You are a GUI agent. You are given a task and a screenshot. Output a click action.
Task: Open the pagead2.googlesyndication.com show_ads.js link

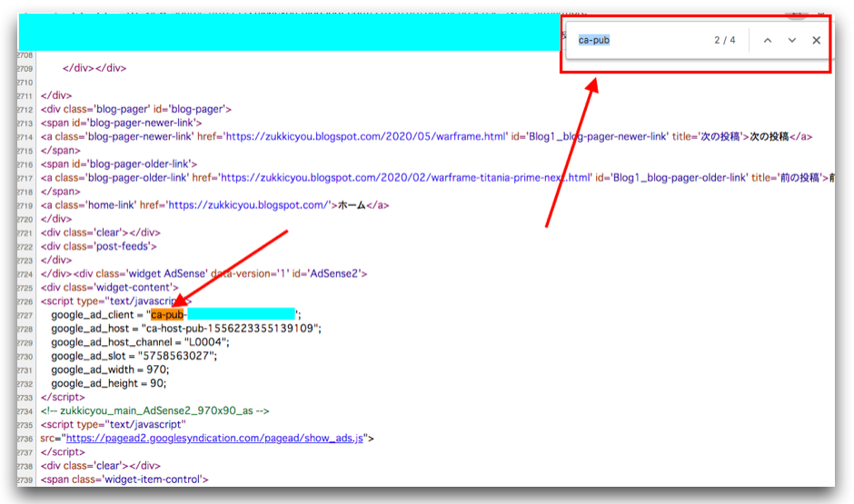coord(214,438)
